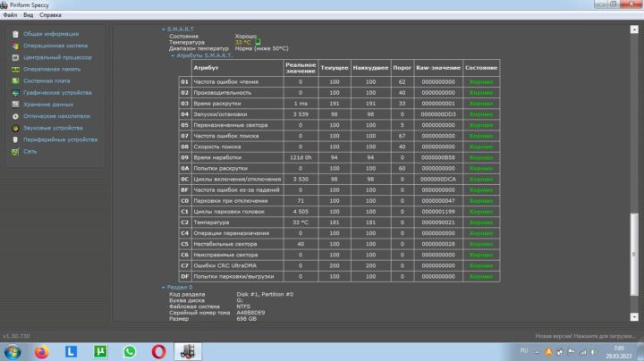Click the scrollbar up arrow
Viewport: 644px width, 361px height.
[x=634, y=29]
